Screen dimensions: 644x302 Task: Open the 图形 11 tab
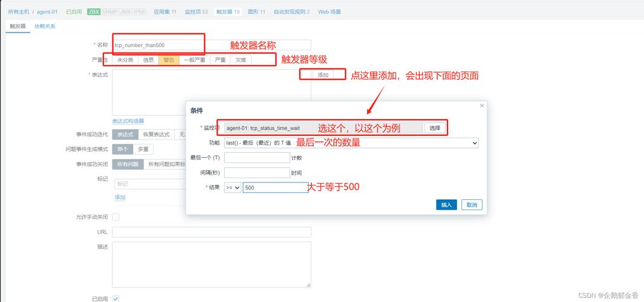coord(257,12)
